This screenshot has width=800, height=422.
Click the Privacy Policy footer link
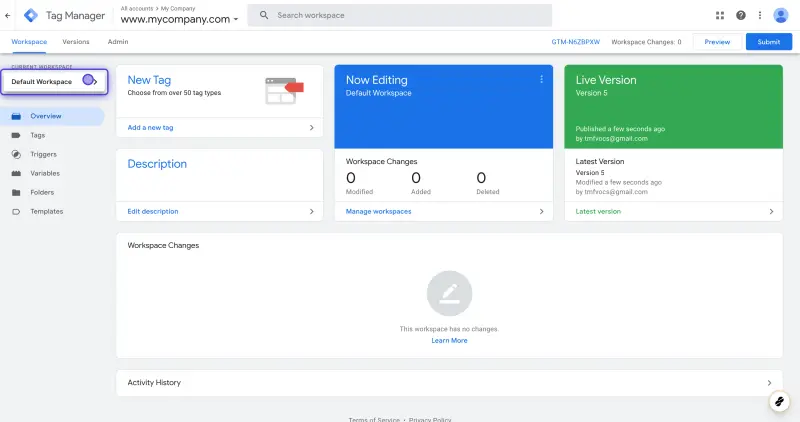coord(430,419)
